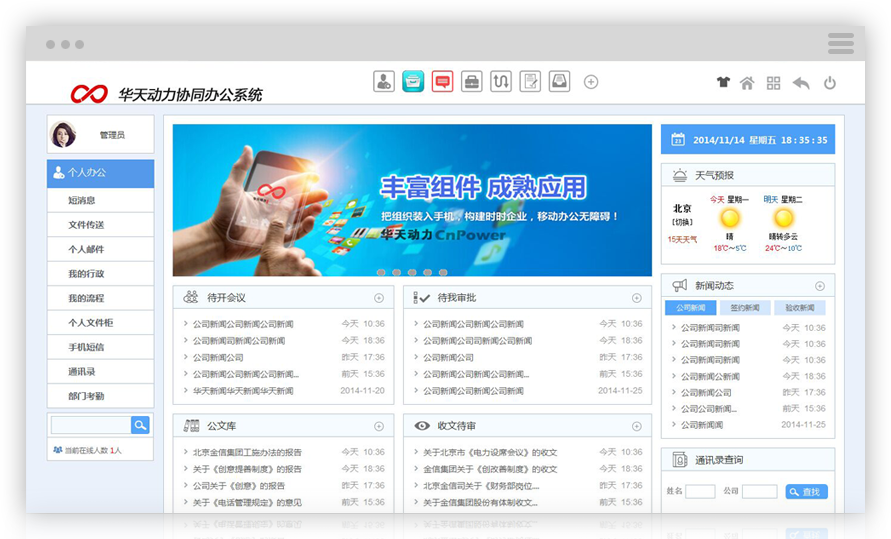The height and width of the screenshot is (539, 891).
Task: Open 我的流程 in the sidebar
Action: (x=101, y=298)
